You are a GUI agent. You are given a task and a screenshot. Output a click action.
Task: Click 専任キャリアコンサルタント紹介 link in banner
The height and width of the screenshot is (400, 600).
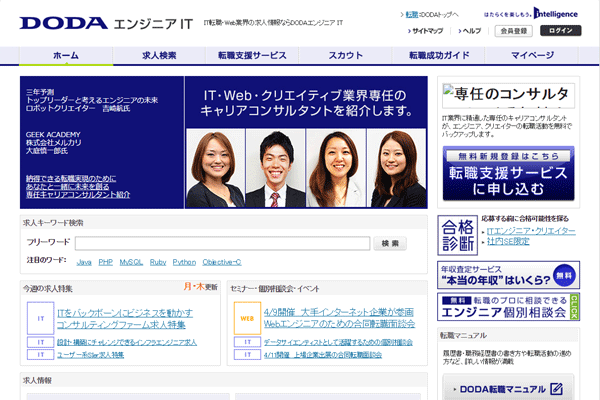(78, 194)
